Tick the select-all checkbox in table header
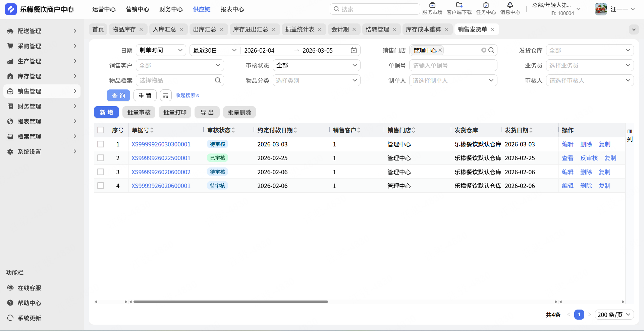This screenshot has height=331, width=644. [101, 130]
